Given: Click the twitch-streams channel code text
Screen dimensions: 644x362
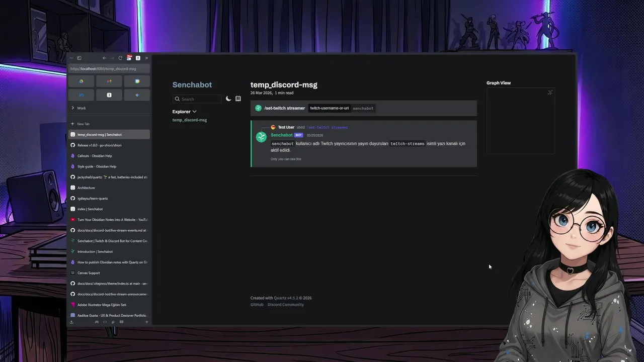Looking at the screenshot, I should (408, 144).
